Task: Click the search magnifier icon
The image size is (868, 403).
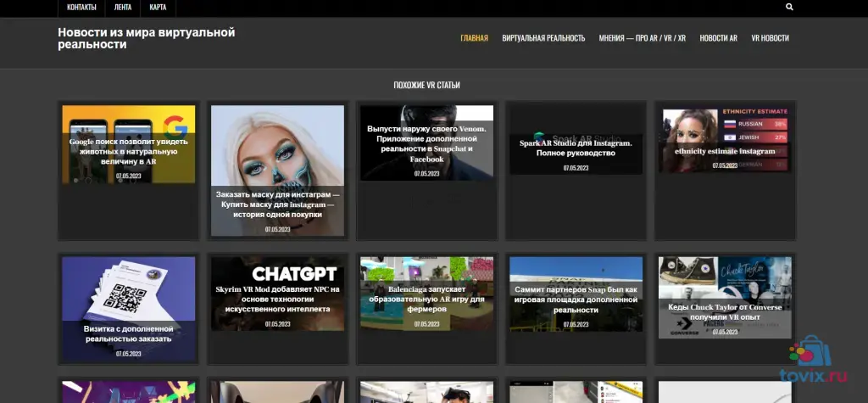Action: (x=789, y=7)
